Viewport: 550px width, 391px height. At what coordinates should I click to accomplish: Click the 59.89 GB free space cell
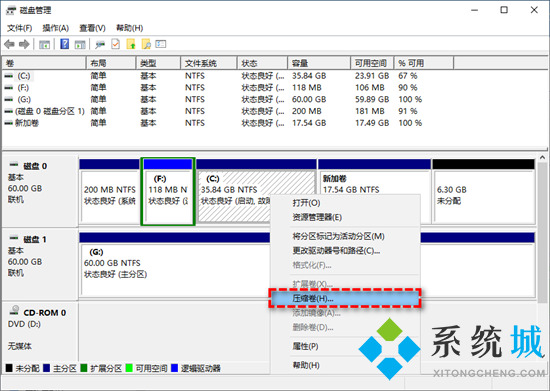372,100
